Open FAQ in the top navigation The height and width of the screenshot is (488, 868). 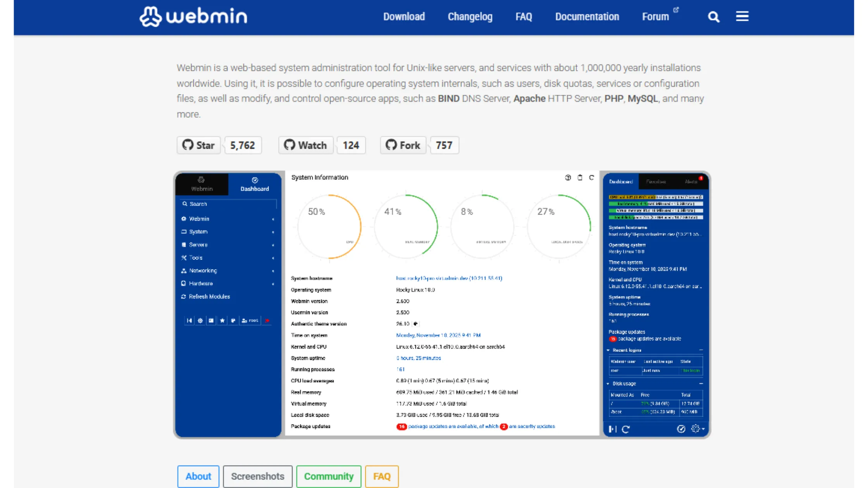click(524, 17)
